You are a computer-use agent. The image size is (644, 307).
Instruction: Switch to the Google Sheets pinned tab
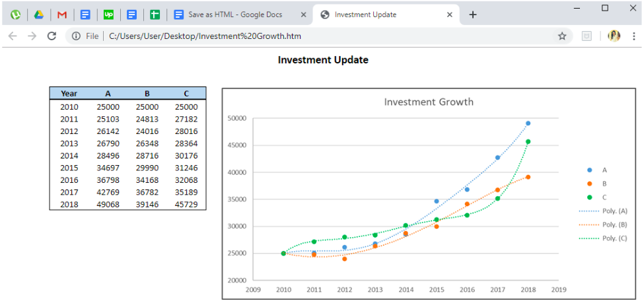[x=155, y=15]
